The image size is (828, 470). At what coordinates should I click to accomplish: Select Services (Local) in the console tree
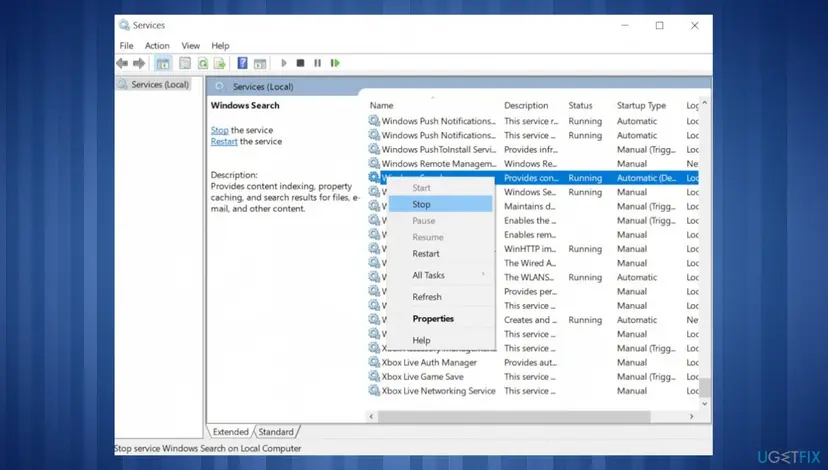point(160,84)
